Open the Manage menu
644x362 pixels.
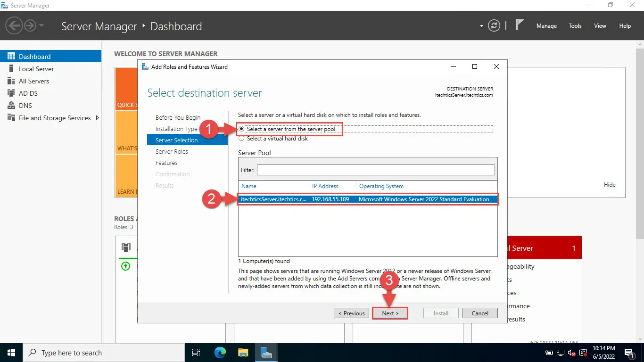pos(546,26)
